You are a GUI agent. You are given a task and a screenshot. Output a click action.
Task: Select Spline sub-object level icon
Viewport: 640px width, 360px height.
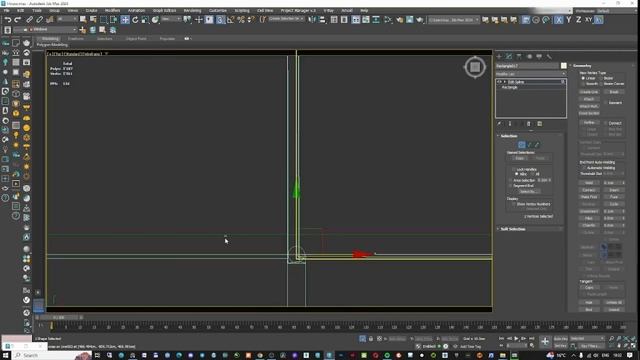pyautogui.click(x=537, y=144)
